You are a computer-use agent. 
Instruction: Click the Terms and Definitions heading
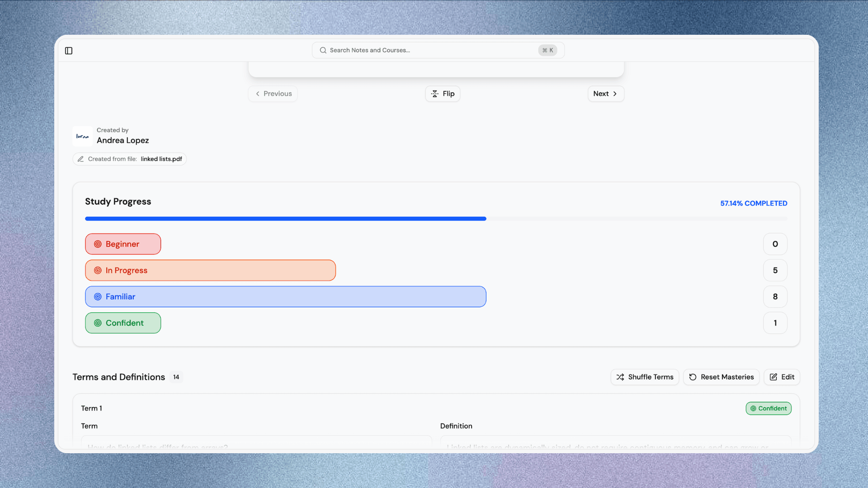point(119,377)
